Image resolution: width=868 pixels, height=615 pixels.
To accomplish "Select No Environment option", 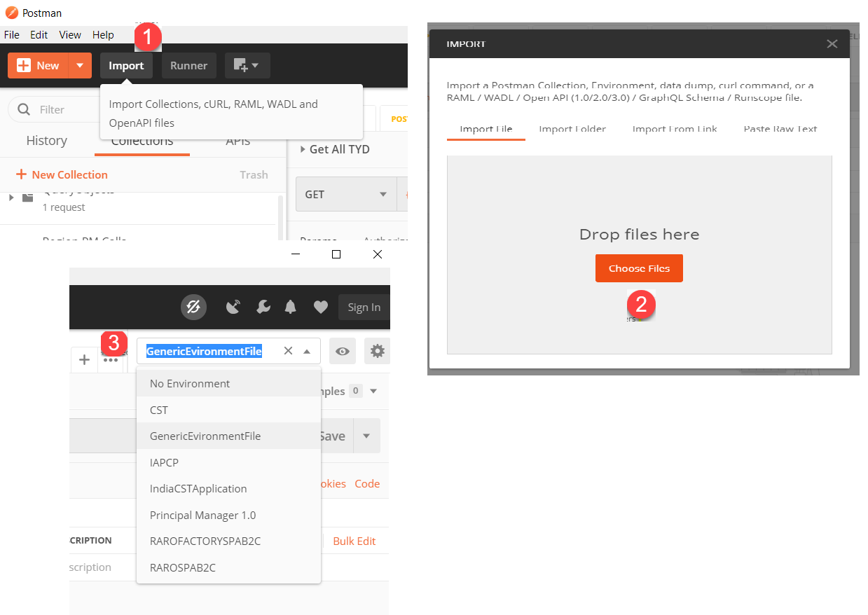I will [x=228, y=383].
